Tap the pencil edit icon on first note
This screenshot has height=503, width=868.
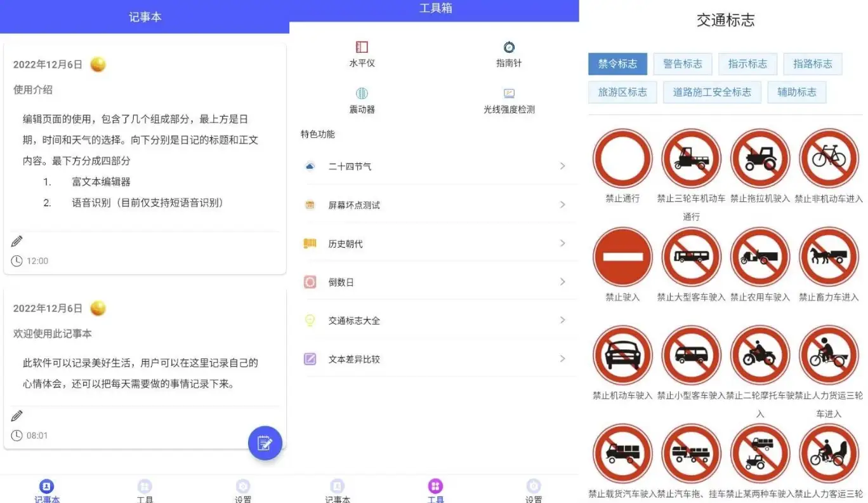[x=16, y=241]
